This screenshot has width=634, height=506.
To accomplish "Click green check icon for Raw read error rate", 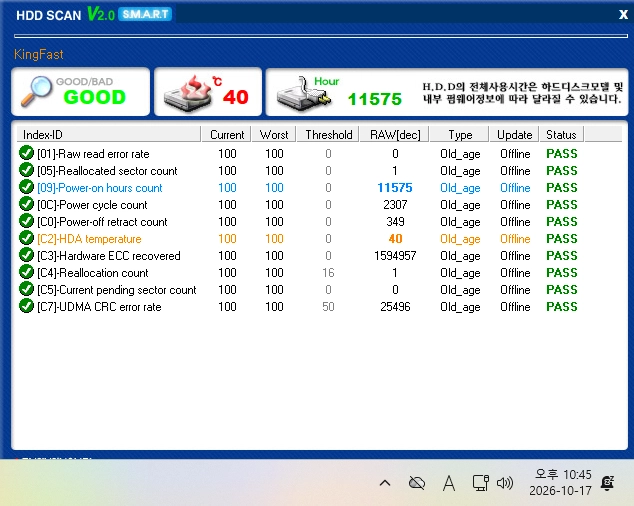I will click(x=26, y=153).
